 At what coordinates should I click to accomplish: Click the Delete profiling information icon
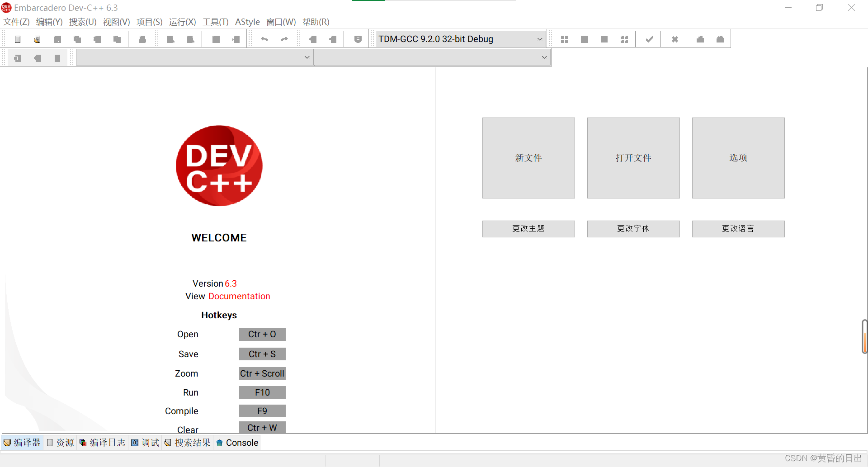click(x=720, y=39)
